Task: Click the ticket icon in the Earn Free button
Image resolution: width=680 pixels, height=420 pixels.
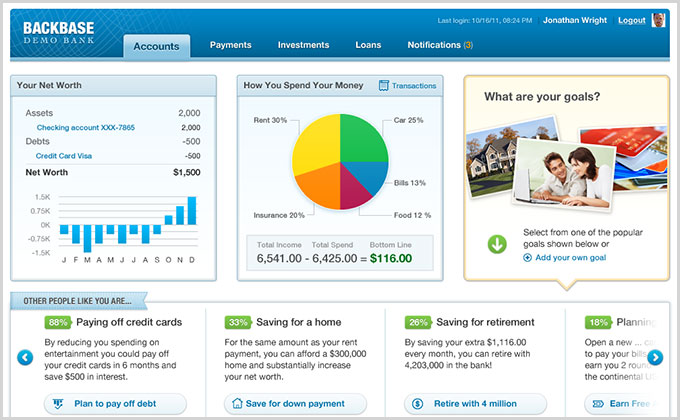Action: pos(598,404)
